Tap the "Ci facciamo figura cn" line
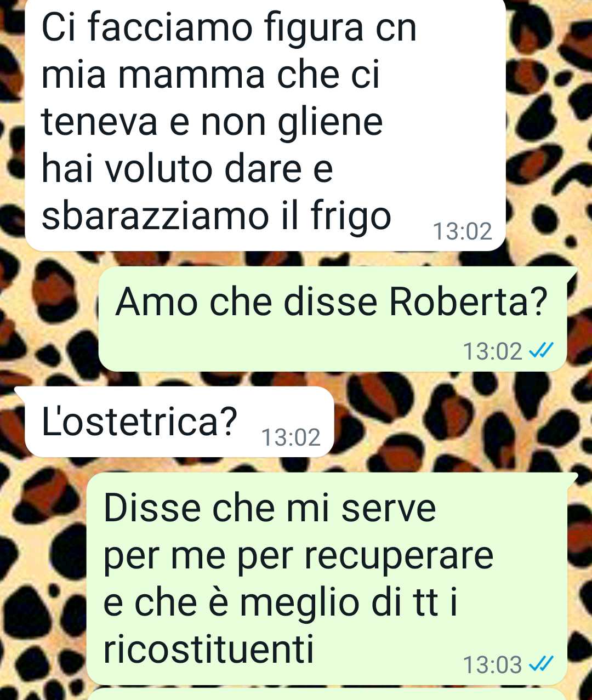Viewport: 592px width, 700px height. [x=229, y=27]
